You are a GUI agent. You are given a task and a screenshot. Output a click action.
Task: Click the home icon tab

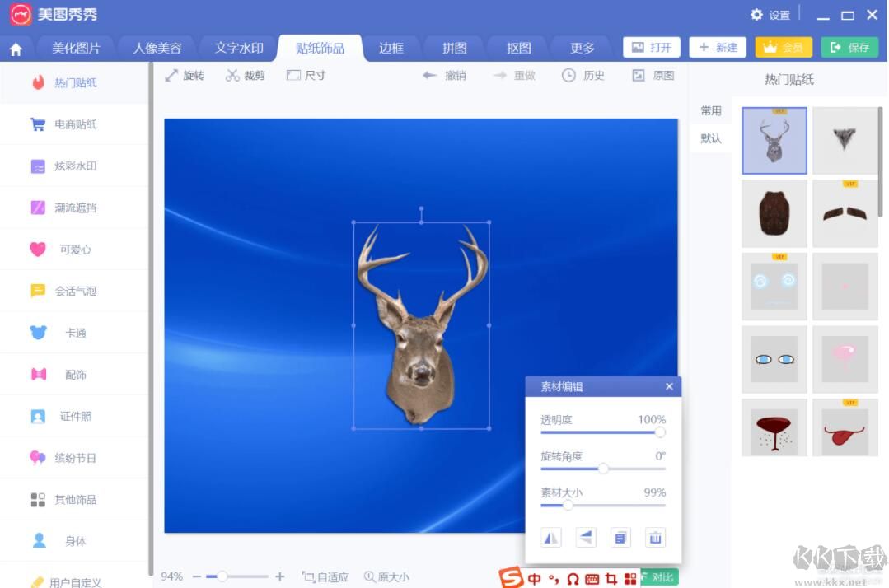tap(16, 49)
